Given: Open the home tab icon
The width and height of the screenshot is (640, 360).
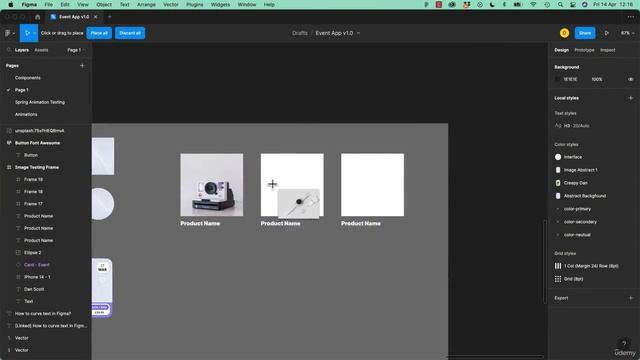Looking at the screenshot, I should click(x=38, y=17).
